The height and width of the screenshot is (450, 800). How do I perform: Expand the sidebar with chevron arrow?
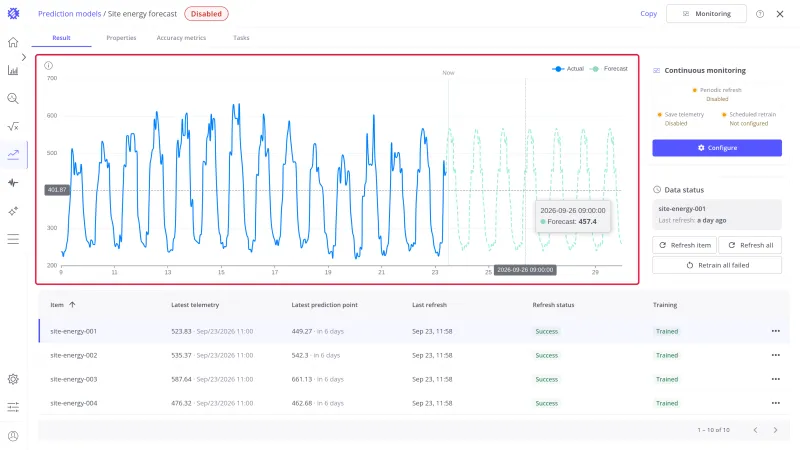tap(23, 57)
